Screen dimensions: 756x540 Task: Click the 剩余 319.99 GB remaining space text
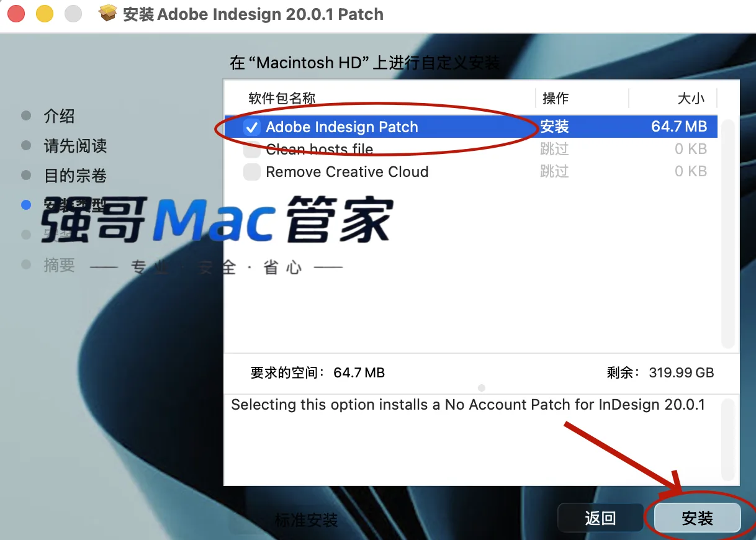[660, 373]
